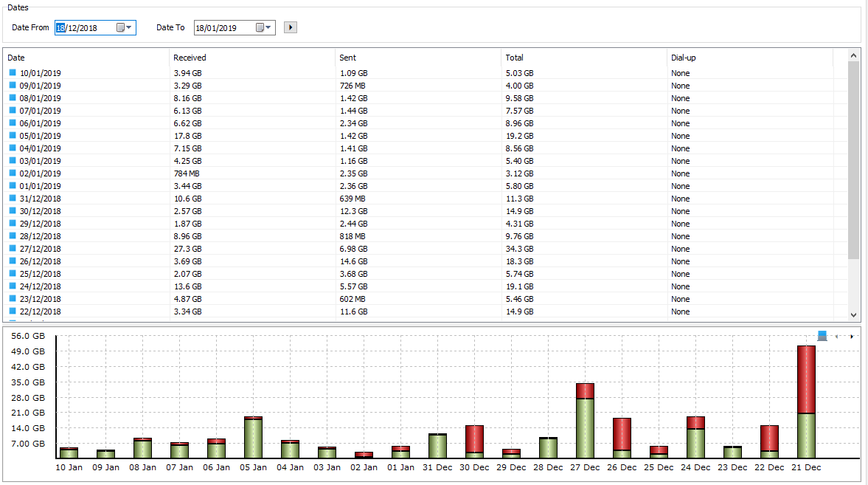Click the scroll up arrow of the table

coord(853,55)
